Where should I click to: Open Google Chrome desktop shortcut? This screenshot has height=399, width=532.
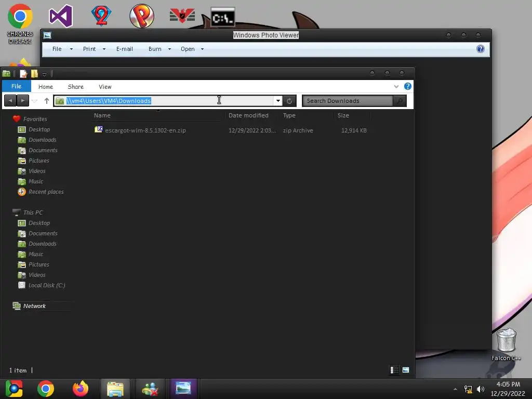20,24
